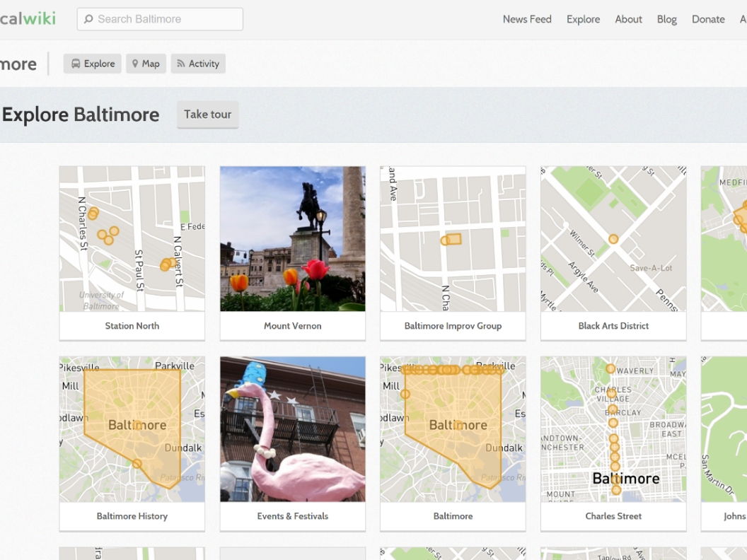Screen dimensions: 747x560
Task: Click the Baltimore History caption link
Action: 132,516
